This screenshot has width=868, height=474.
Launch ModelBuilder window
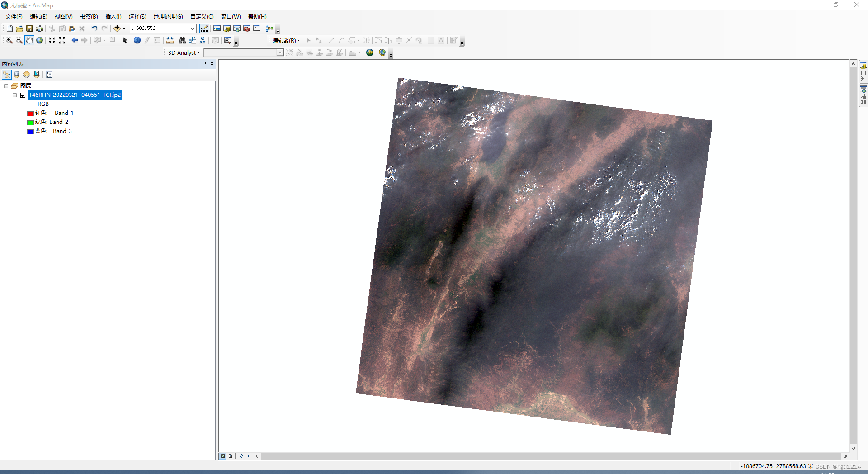coord(269,28)
